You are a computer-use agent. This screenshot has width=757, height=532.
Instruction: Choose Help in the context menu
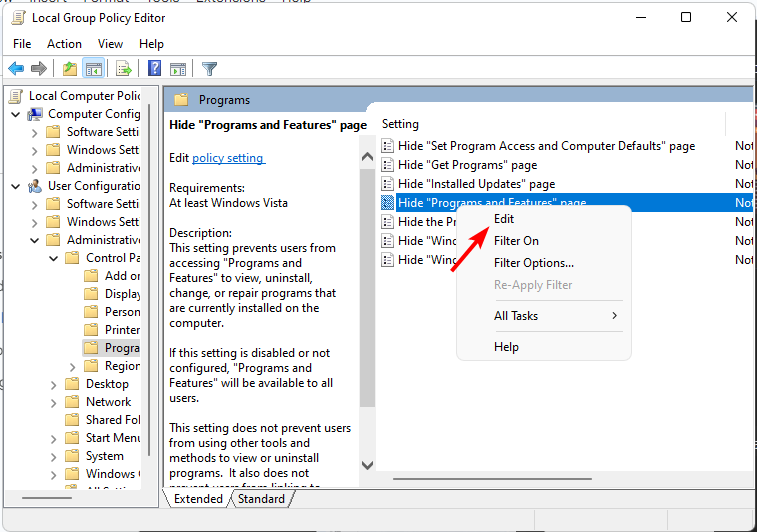tap(544, 347)
